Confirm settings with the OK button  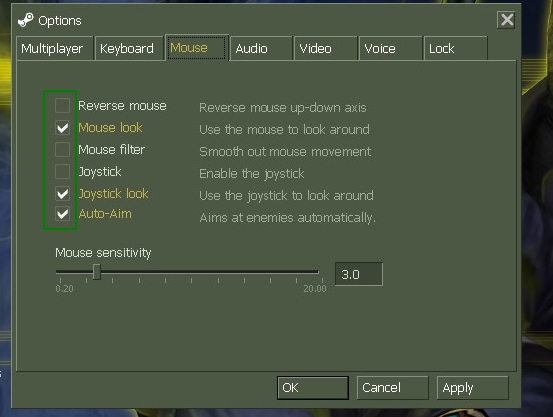click(313, 388)
